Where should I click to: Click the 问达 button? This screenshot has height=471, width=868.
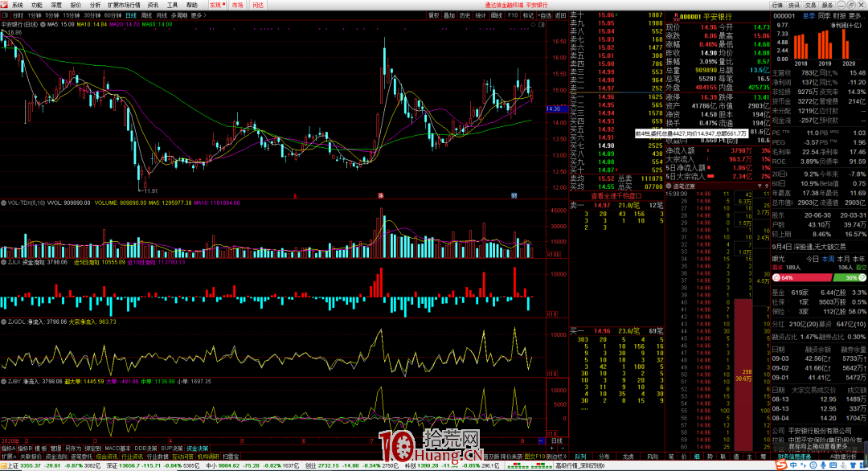pos(258,5)
